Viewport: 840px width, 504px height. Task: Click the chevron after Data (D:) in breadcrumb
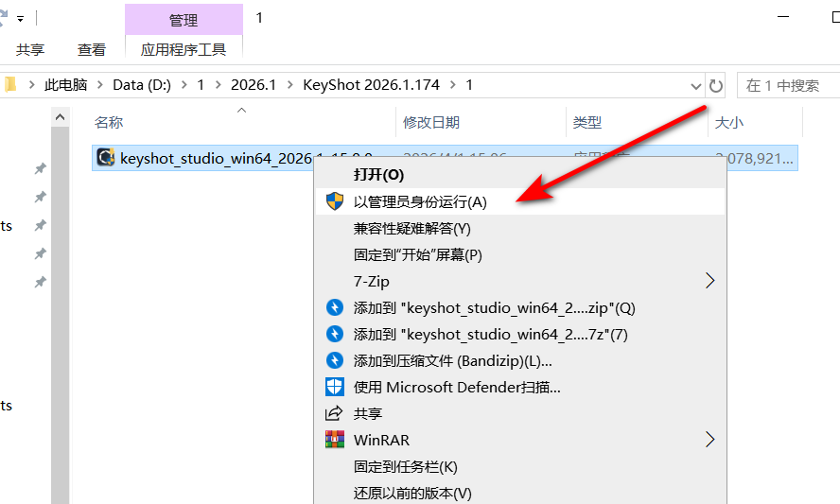click(184, 84)
